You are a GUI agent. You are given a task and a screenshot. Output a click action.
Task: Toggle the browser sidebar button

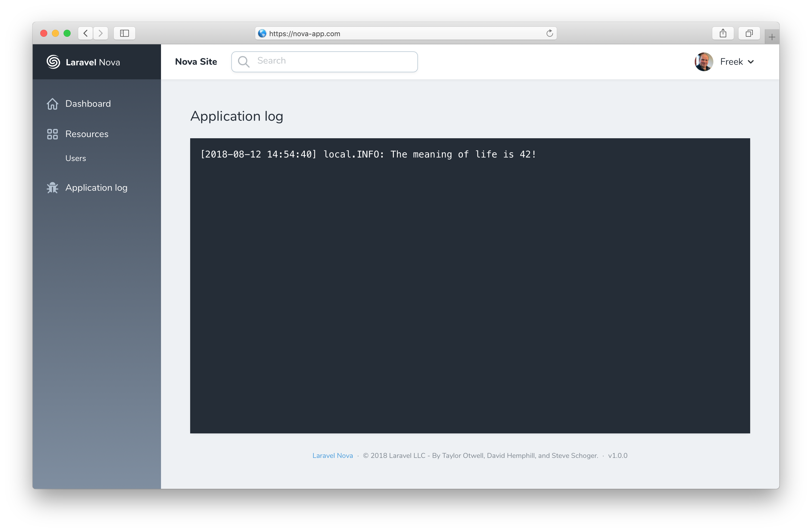[125, 33]
